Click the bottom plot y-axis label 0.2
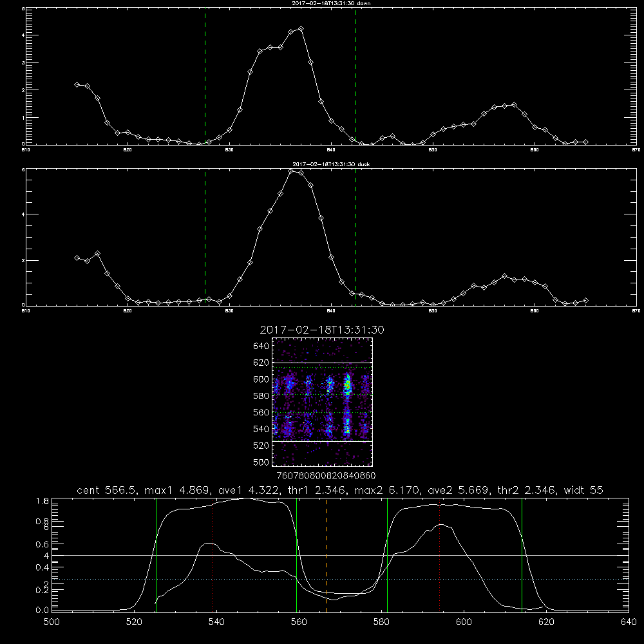 click(43, 590)
